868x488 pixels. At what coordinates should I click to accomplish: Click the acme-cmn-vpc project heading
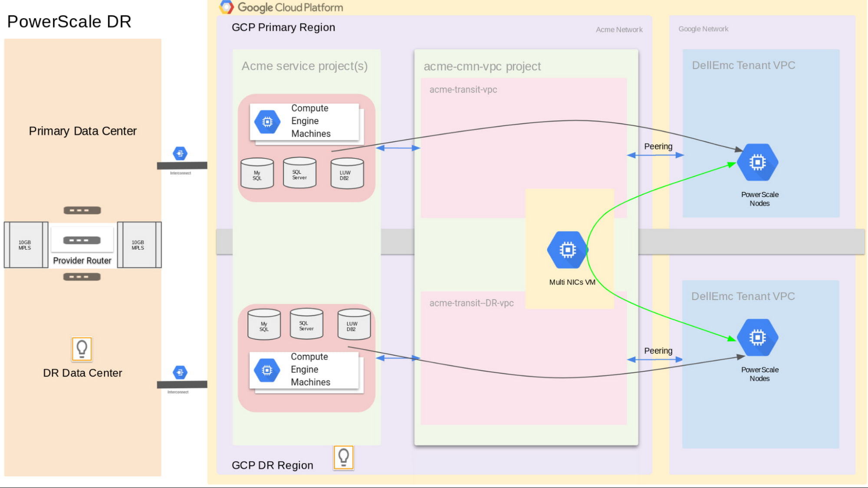[x=482, y=66]
